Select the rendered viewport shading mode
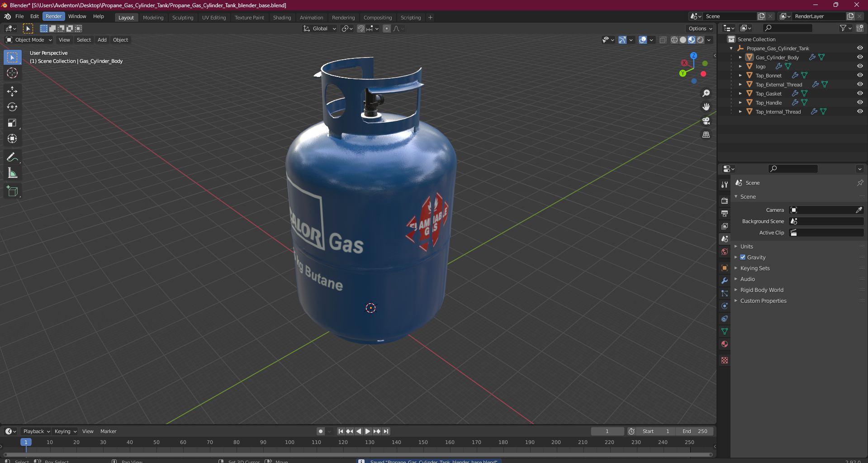 coord(700,40)
